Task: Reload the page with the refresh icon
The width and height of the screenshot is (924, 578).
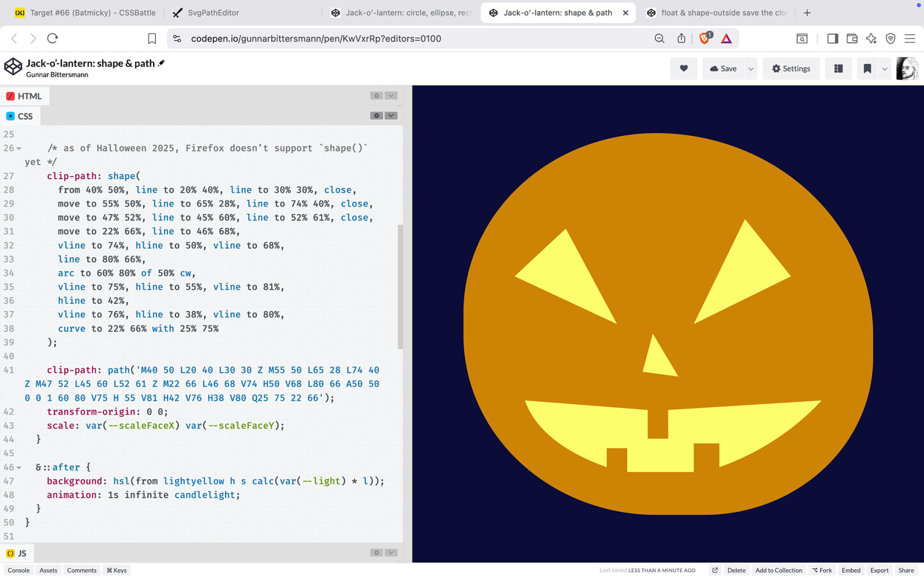Action: (x=53, y=39)
